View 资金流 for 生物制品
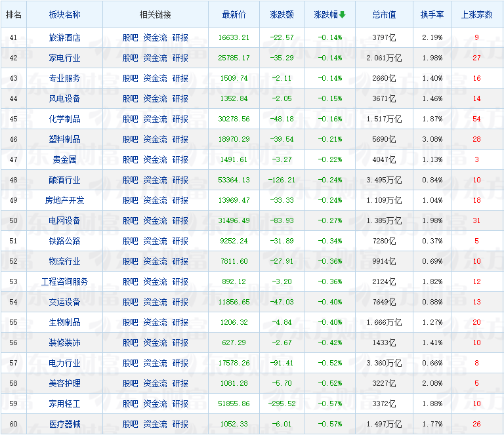This screenshot has width=504, height=435. (x=155, y=322)
